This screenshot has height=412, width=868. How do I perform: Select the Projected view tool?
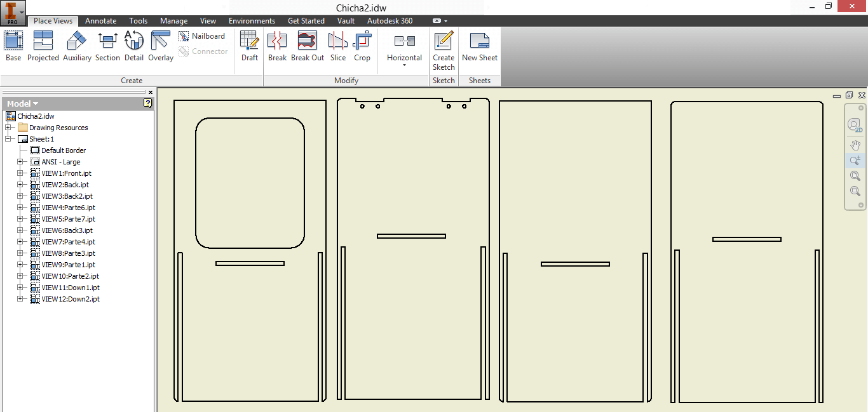[43, 46]
